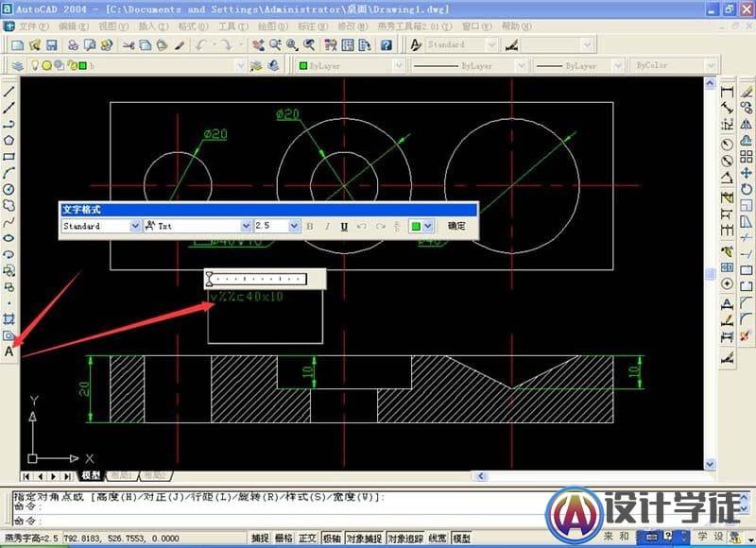Open the layer list dropdown
Viewport: 756px width, 548px height.
(x=240, y=65)
